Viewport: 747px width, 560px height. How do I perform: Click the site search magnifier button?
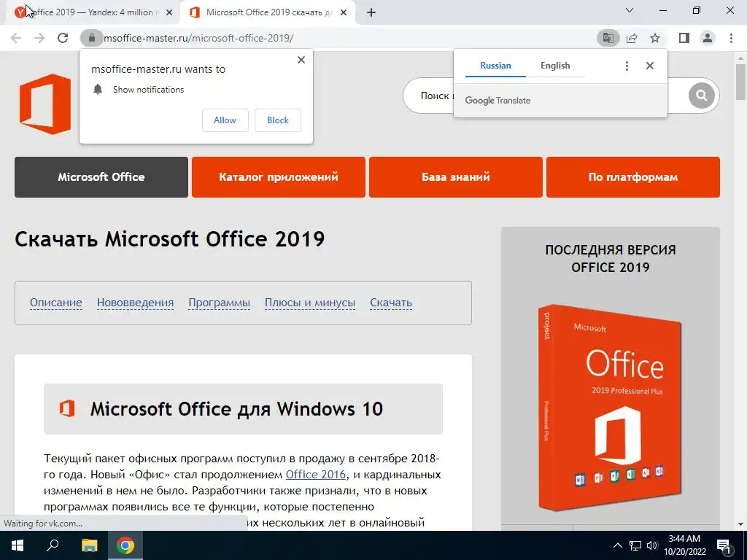(701, 96)
